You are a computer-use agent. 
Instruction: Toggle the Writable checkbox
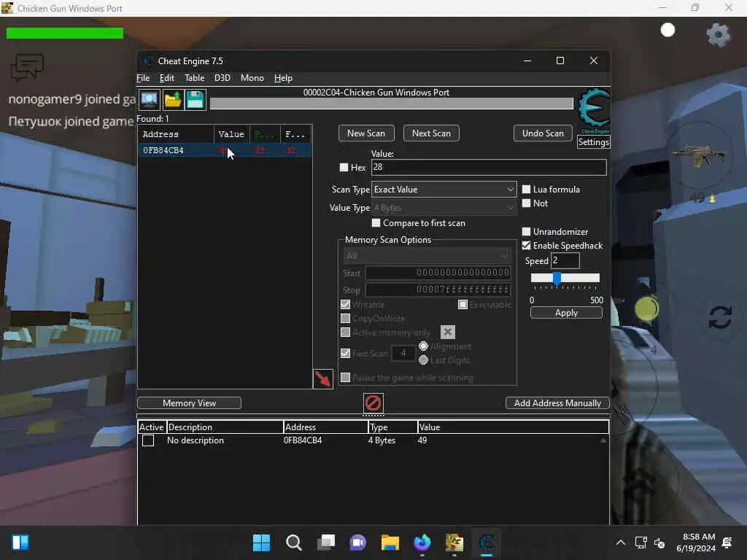(x=345, y=304)
